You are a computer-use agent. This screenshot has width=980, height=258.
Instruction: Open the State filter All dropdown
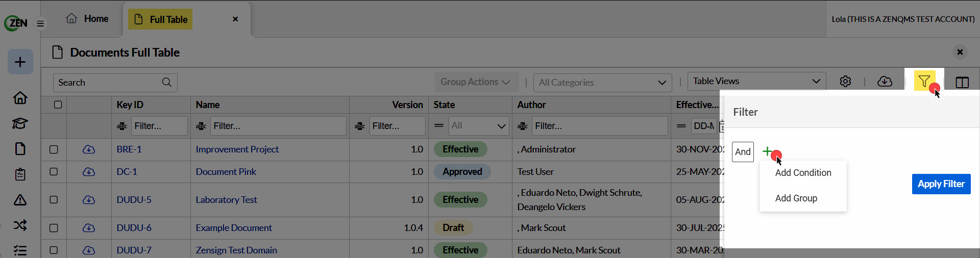[x=478, y=125]
